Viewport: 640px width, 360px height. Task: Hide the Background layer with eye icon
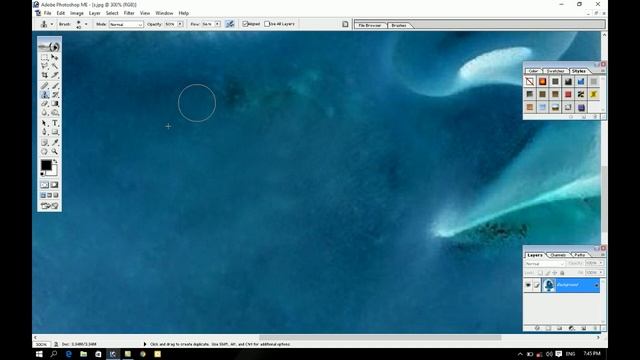click(x=528, y=285)
